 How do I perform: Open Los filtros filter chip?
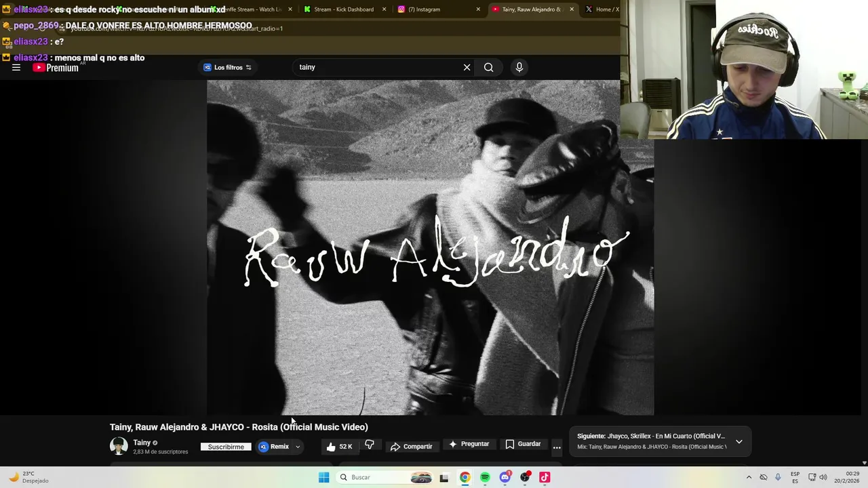(228, 67)
